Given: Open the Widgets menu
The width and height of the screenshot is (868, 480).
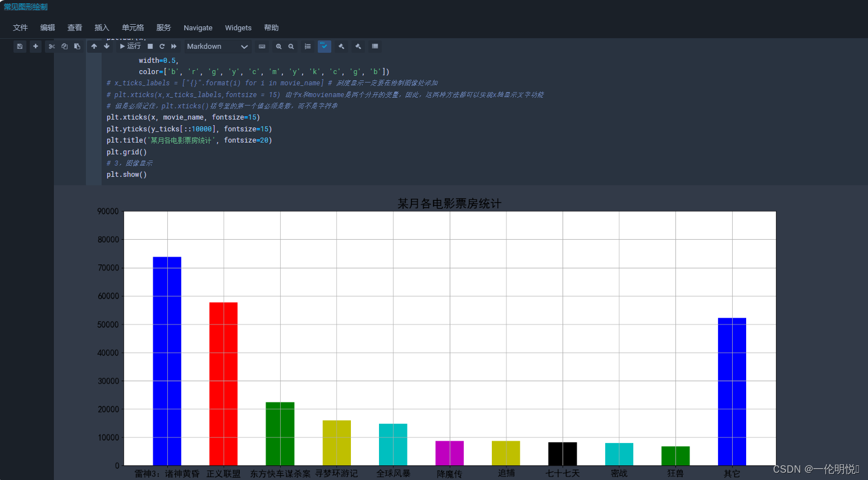Looking at the screenshot, I should (238, 28).
